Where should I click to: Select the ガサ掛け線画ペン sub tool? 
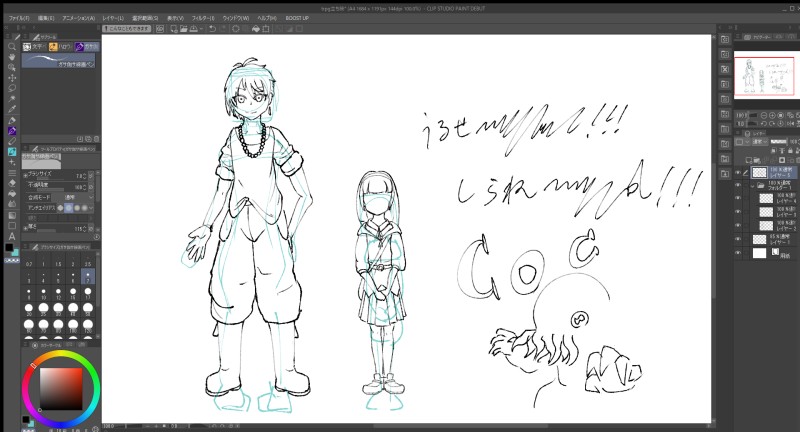click(58, 62)
